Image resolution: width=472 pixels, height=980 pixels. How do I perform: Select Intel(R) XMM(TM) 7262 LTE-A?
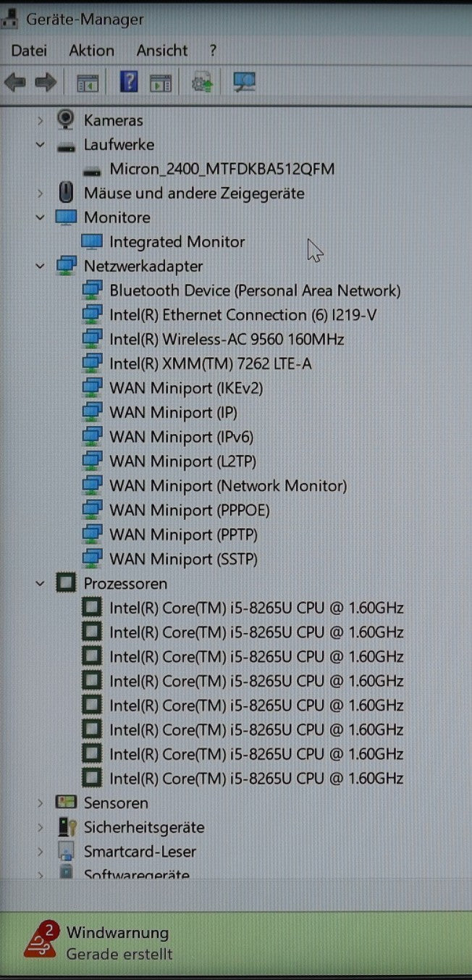tap(211, 364)
